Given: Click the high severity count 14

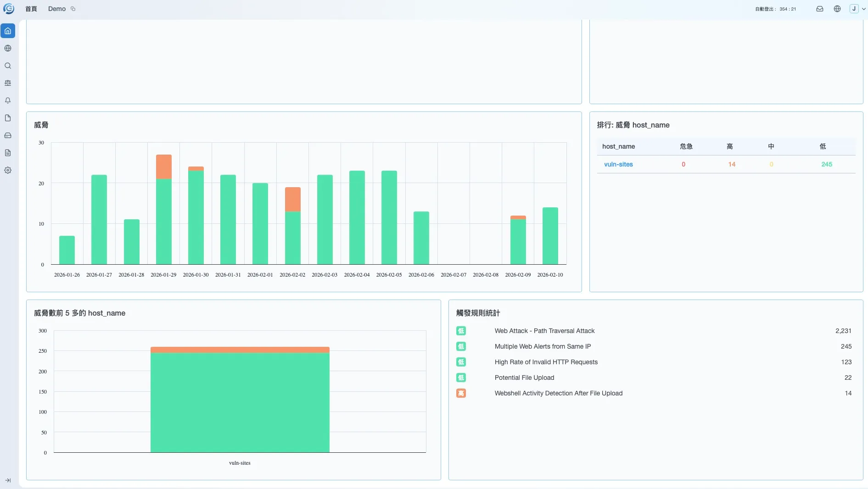Looking at the screenshot, I should point(732,164).
